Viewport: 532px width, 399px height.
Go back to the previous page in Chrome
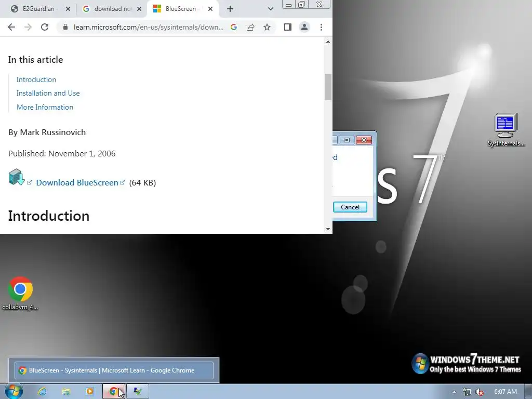11,27
